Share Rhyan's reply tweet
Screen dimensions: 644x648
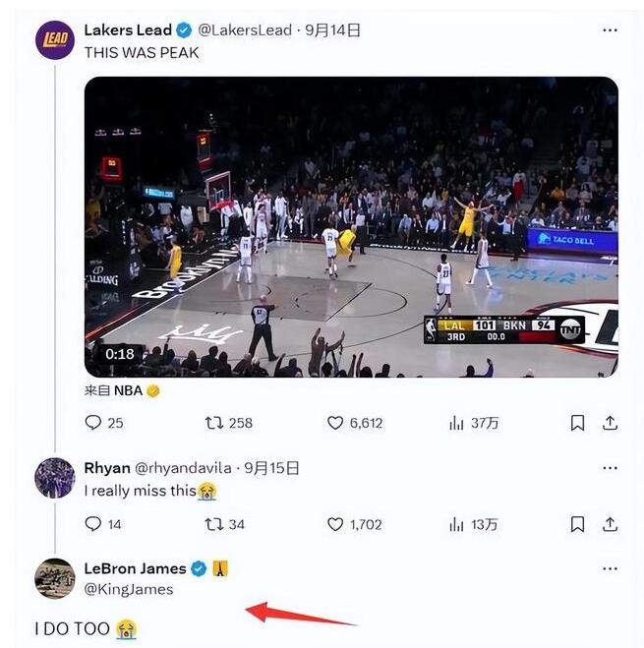611,524
